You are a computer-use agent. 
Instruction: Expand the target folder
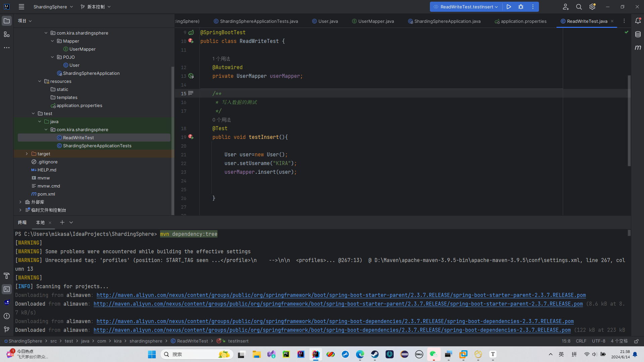(x=27, y=154)
